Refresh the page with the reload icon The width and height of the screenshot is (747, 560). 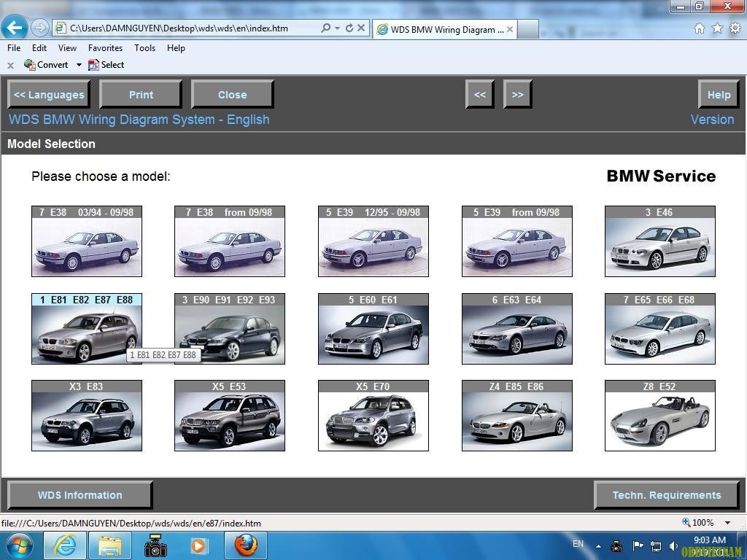pos(349,28)
